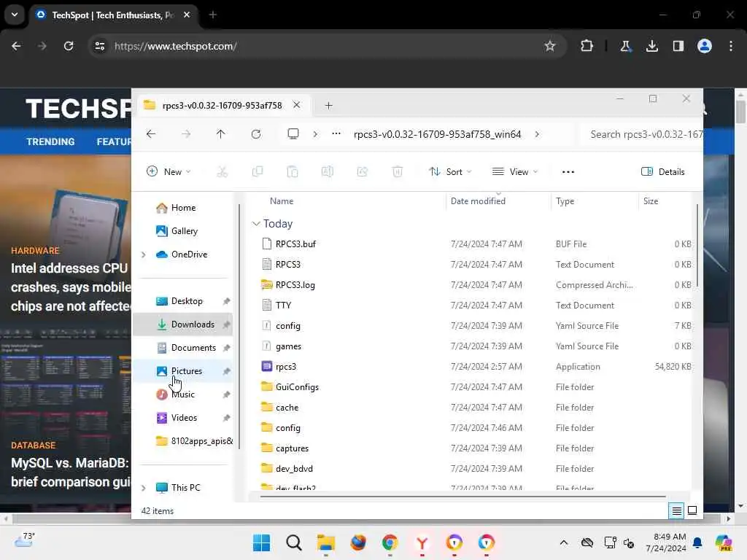Open Home in navigation pane

pos(183,208)
